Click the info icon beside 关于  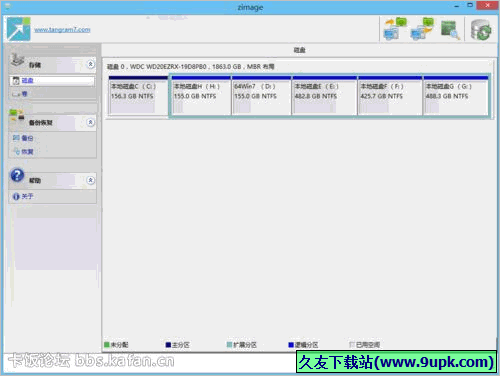tap(16, 197)
